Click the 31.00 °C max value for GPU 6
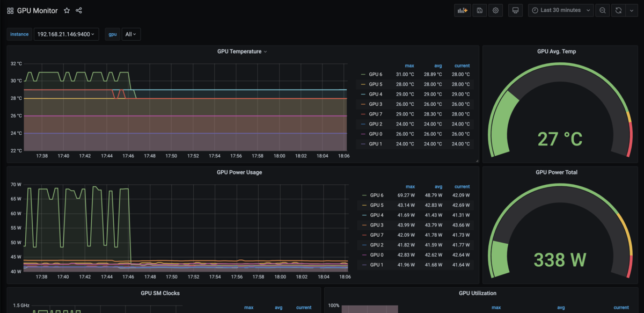 click(x=405, y=75)
